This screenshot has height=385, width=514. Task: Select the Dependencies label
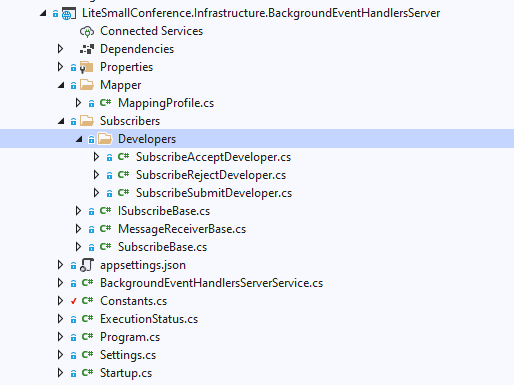[x=137, y=49]
